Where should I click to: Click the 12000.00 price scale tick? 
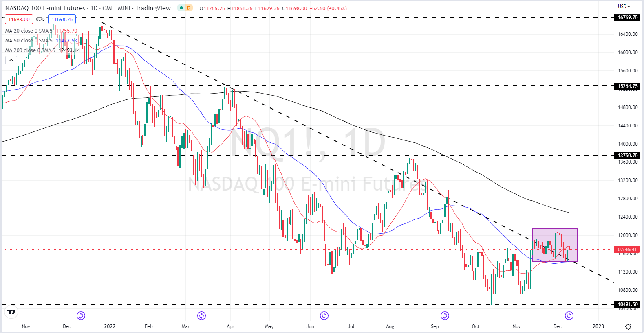(628, 235)
